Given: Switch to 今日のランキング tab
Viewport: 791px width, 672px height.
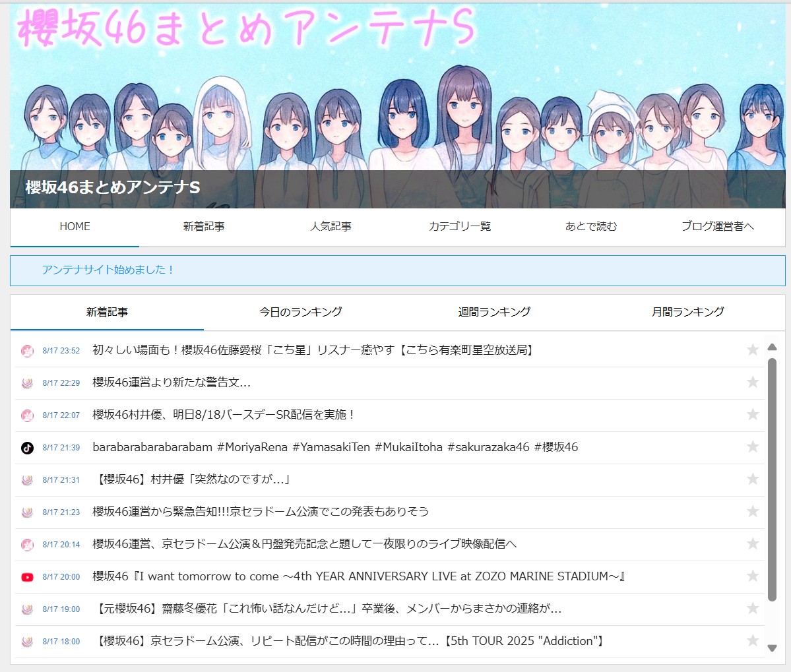Looking at the screenshot, I should click(x=301, y=312).
